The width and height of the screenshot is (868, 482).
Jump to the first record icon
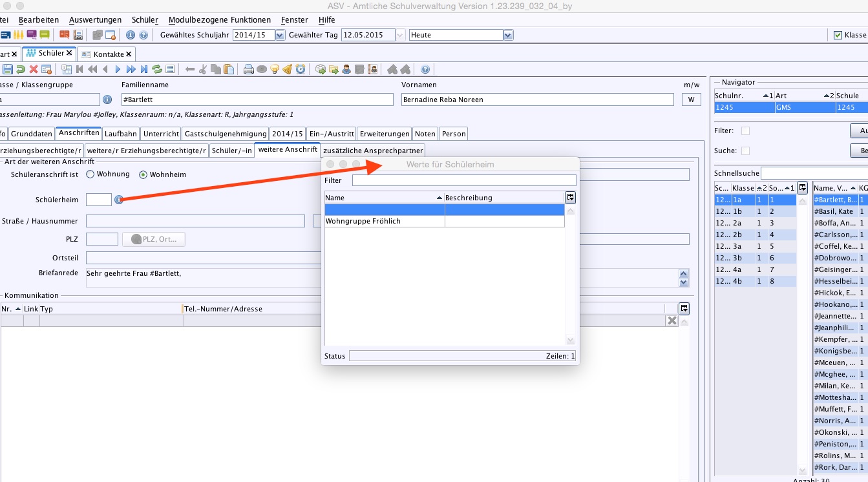[x=79, y=69]
